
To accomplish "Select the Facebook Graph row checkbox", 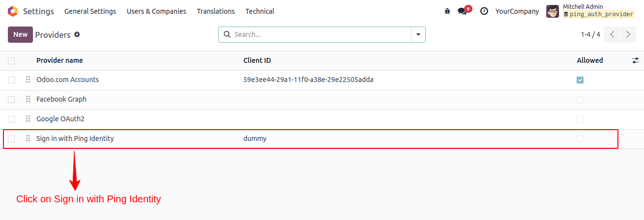I will click(11, 100).
